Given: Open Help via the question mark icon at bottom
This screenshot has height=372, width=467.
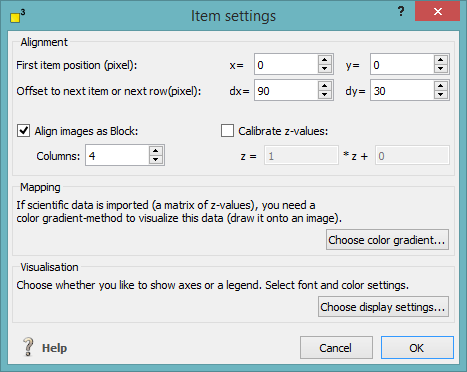Looking at the screenshot, I should click(x=28, y=347).
